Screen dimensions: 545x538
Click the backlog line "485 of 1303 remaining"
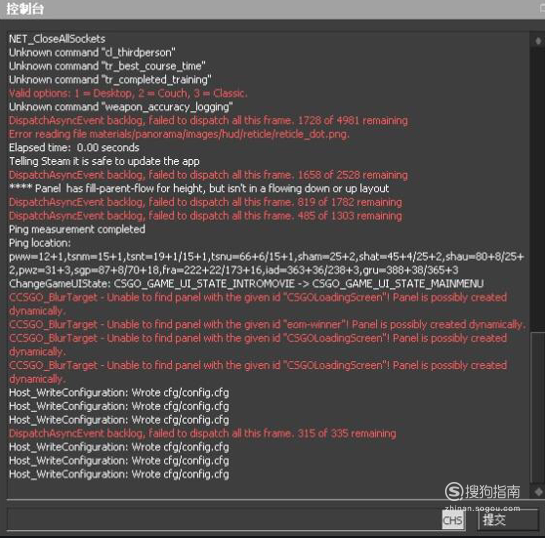pyautogui.click(x=205, y=215)
